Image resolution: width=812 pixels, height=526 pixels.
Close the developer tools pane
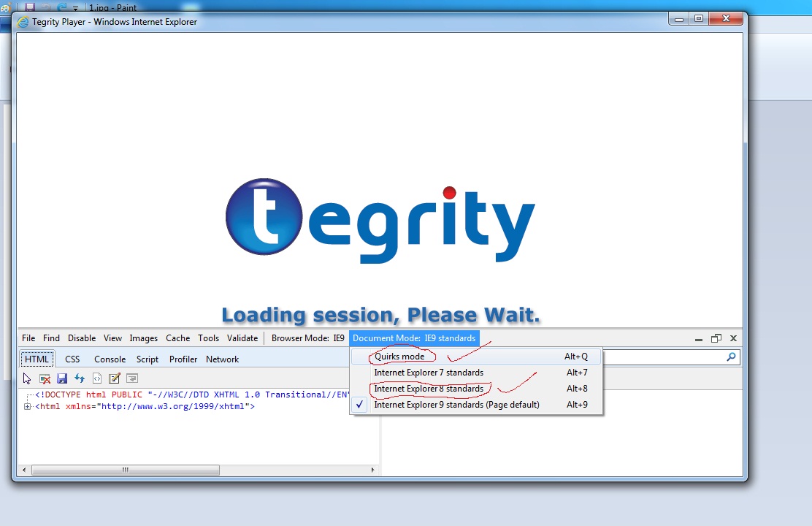click(733, 338)
